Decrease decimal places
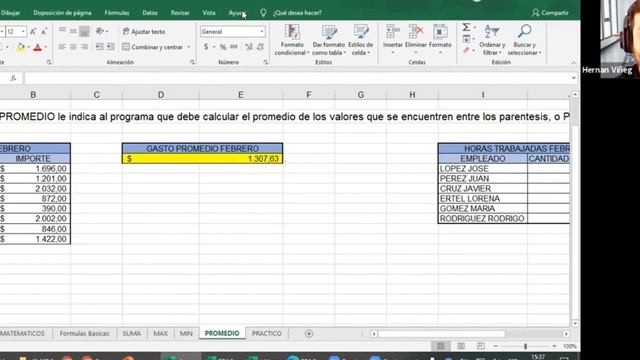This screenshot has height=360, width=640. coord(260,47)
